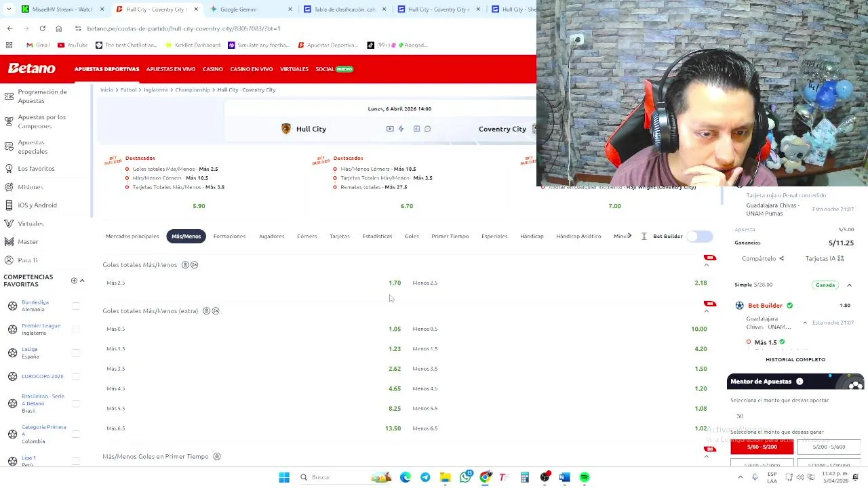
Task: Go back with browser back arrow
Action: coord(9,28)
